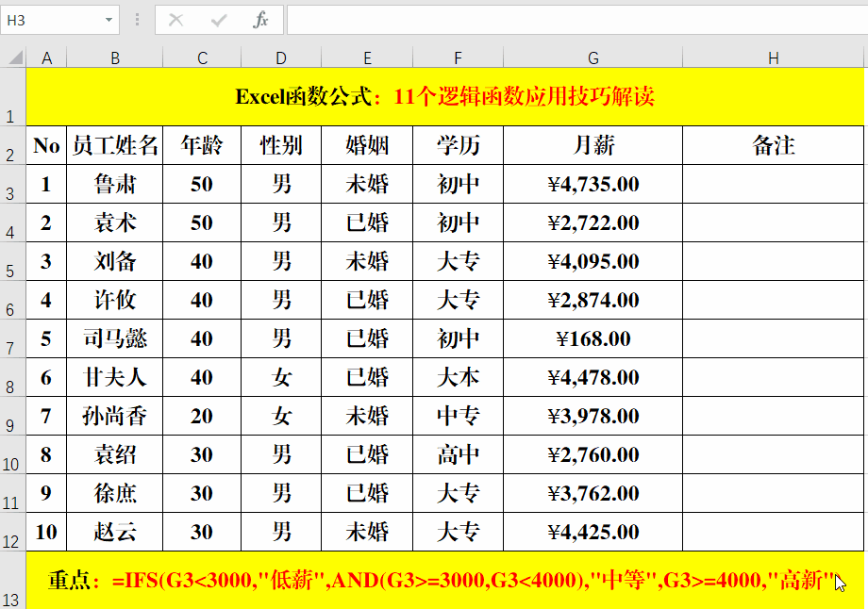Click the 高中 education cell
The image size is (868, 609).
coord(458,454)
